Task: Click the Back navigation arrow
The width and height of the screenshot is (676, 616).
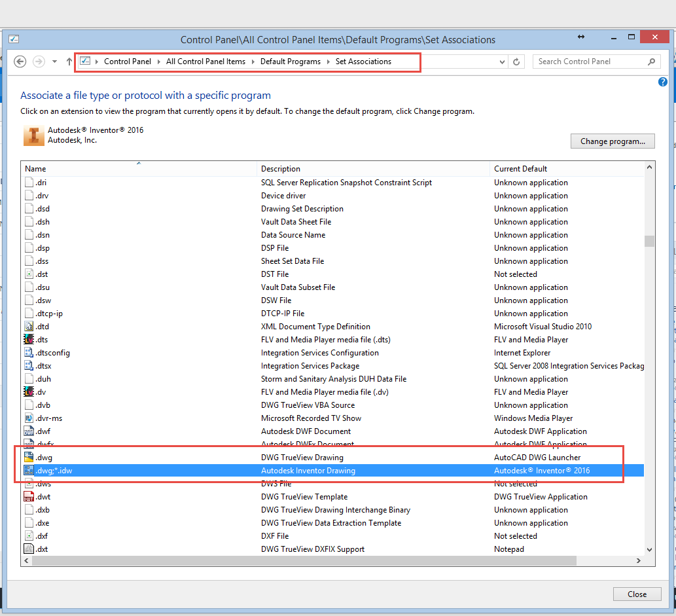Action: [20, 62]
